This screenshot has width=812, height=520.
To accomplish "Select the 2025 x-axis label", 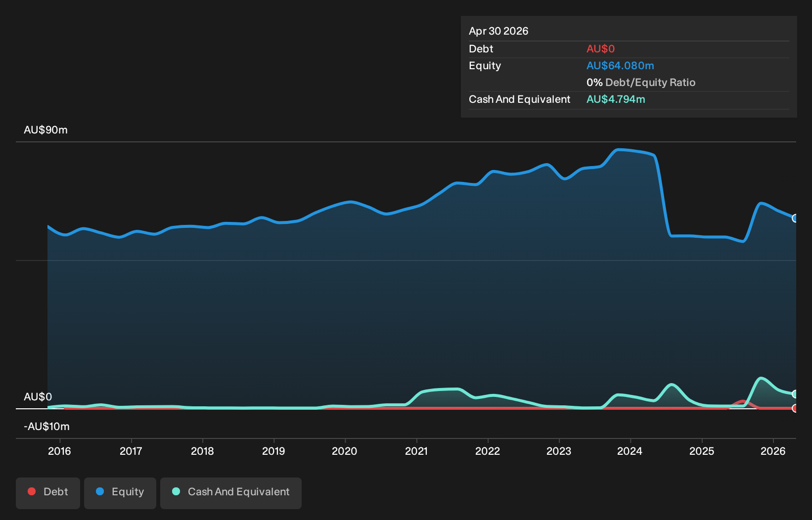I will 702,451.
